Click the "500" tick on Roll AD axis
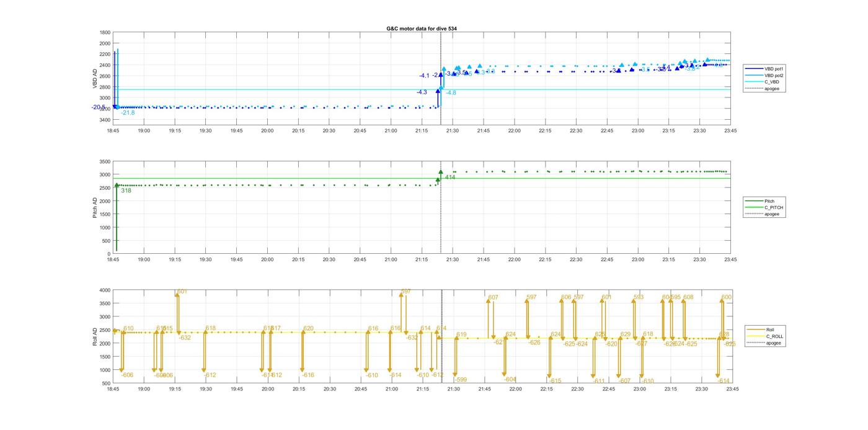868x430 pixels. click(106, 383)
